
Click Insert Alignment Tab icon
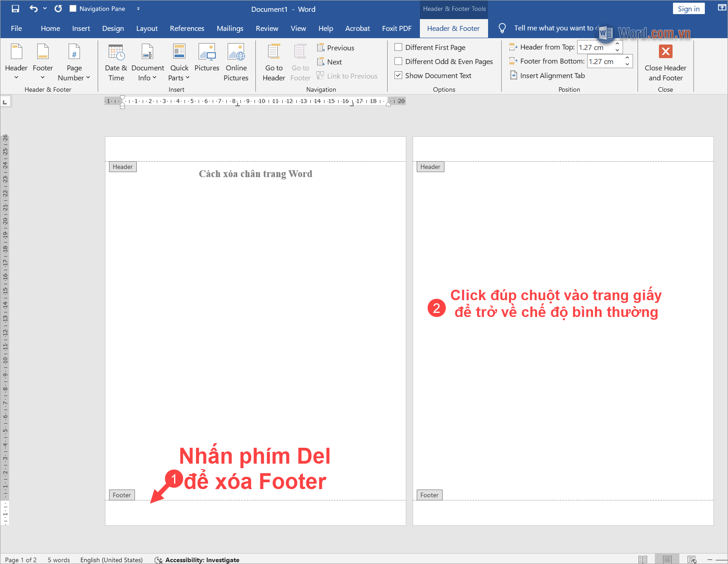tap(514, 75)
